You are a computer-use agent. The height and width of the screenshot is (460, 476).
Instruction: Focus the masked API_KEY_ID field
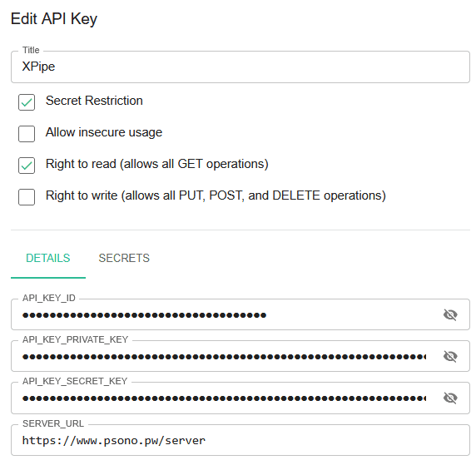[x=225, y=314]
